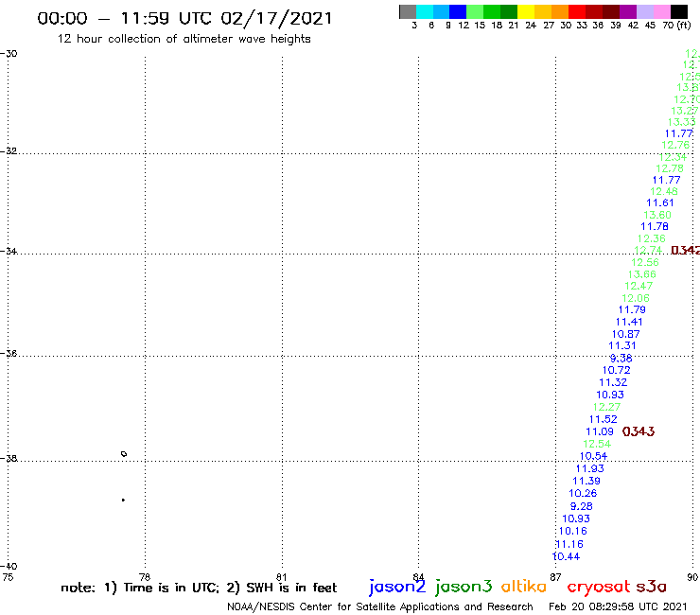Screen dimensions: 700x615
Task: Click the black swatch in the legend bar
Action: tap(679, 11)
